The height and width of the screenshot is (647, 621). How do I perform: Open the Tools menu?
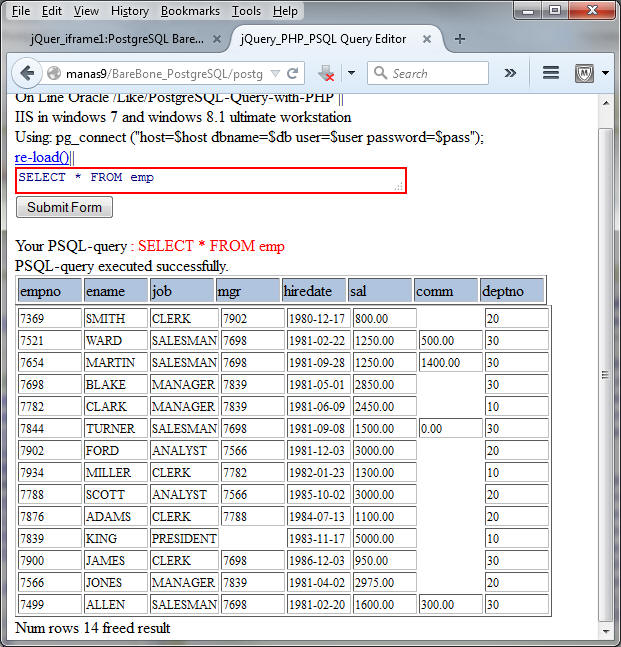click(246, 11)
